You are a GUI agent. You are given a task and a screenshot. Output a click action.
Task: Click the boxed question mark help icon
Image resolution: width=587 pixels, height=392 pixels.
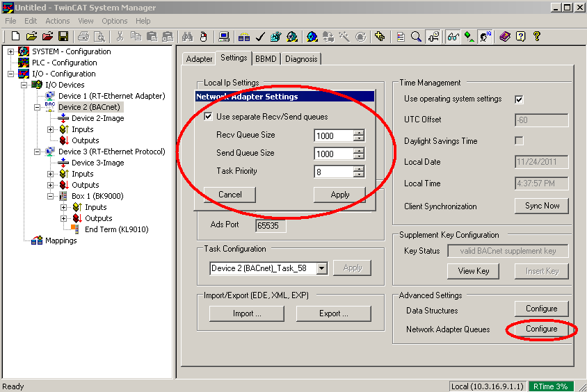(x=521, y=36)
